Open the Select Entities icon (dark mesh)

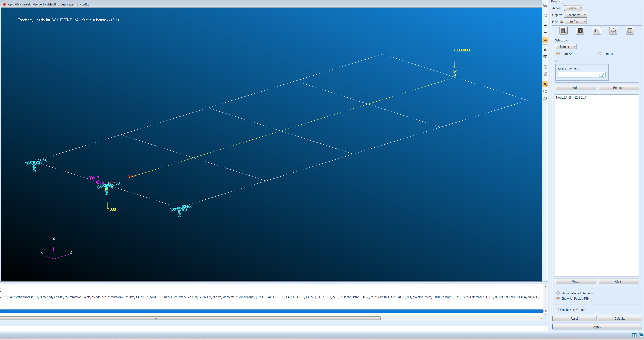click(580, 31)
